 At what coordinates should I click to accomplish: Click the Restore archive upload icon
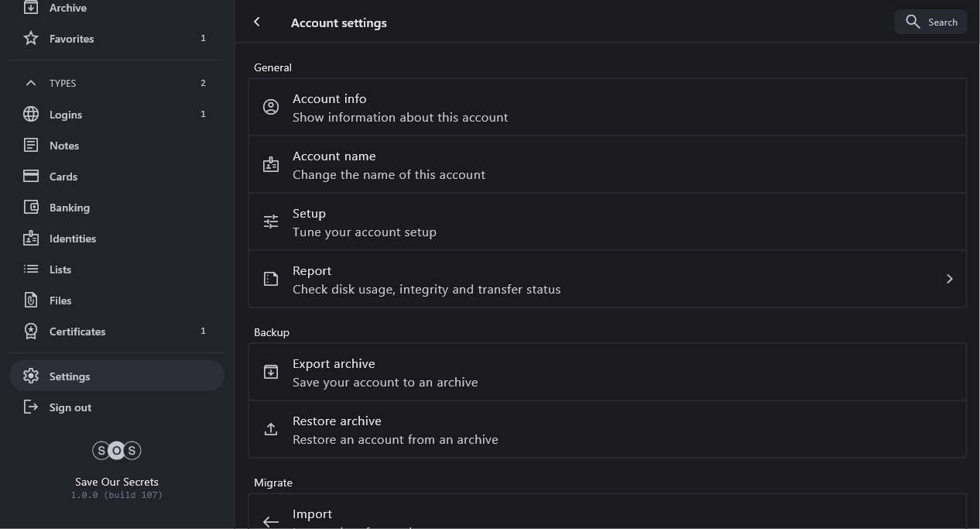tap(271, 430)
